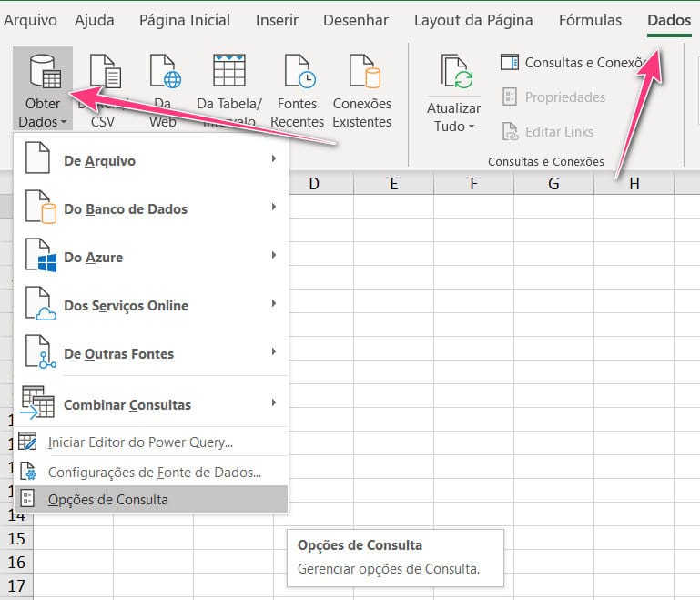
Task: Open Consultas e Conexões pane
Action: (x=573, y=63)
